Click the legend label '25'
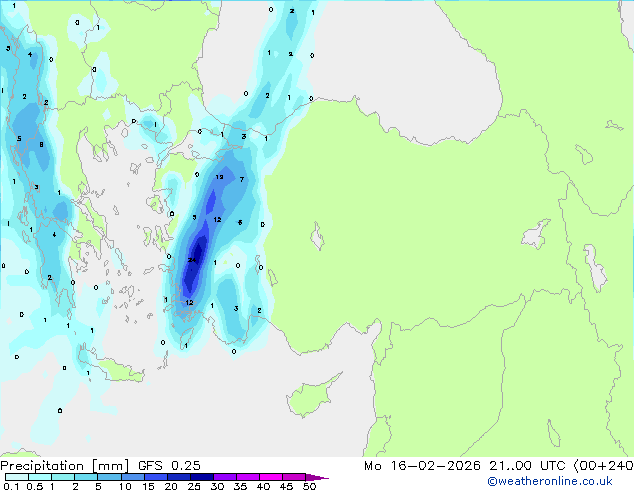This screenshot has height=490, width=634. coord(194,486)
